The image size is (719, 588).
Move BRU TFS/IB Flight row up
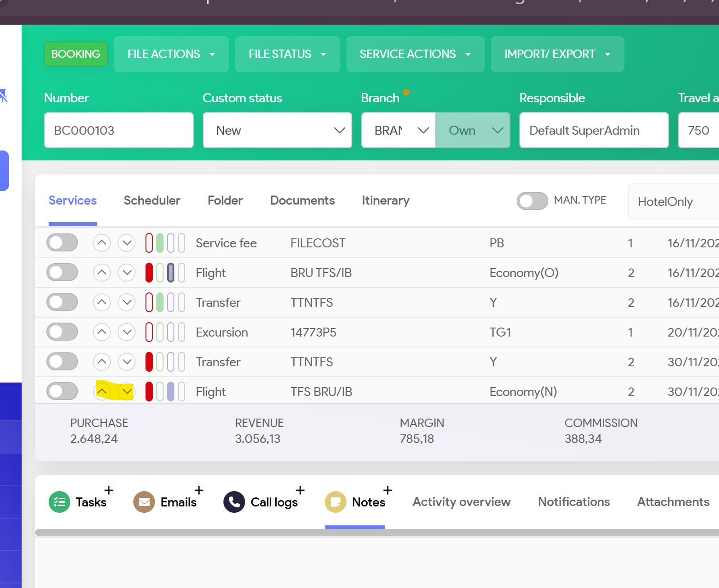[102, 273]
